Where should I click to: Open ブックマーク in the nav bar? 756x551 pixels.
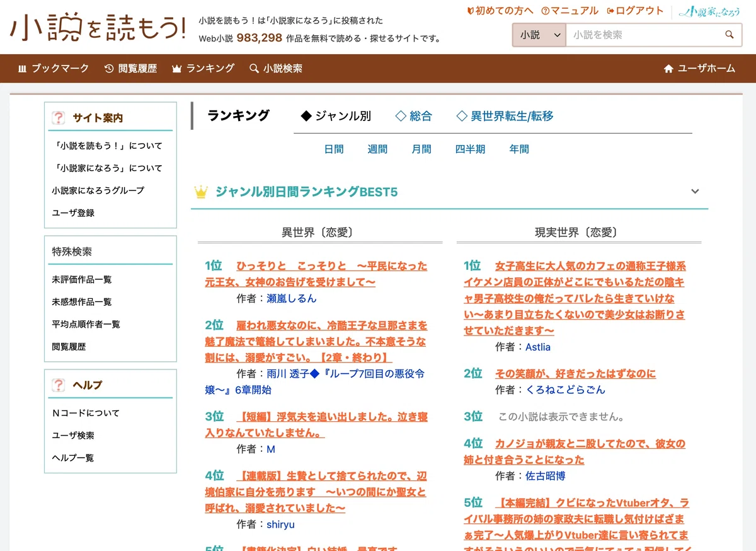[x=54, y=68]
